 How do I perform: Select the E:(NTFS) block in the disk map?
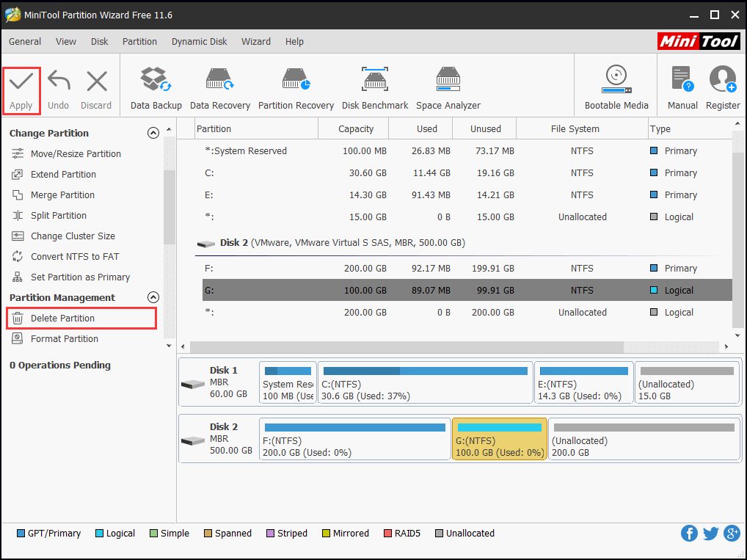[x=583, y=382]
